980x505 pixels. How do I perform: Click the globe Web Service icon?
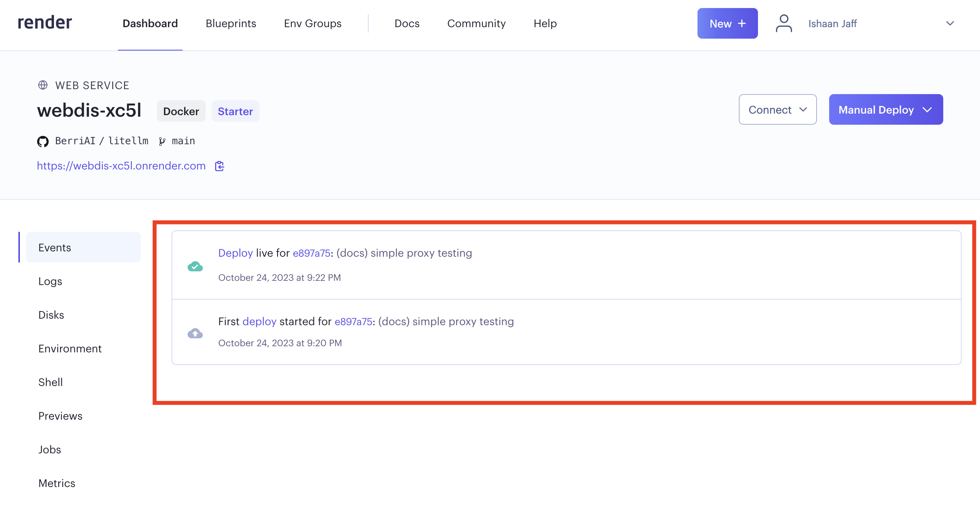(43, 85)
